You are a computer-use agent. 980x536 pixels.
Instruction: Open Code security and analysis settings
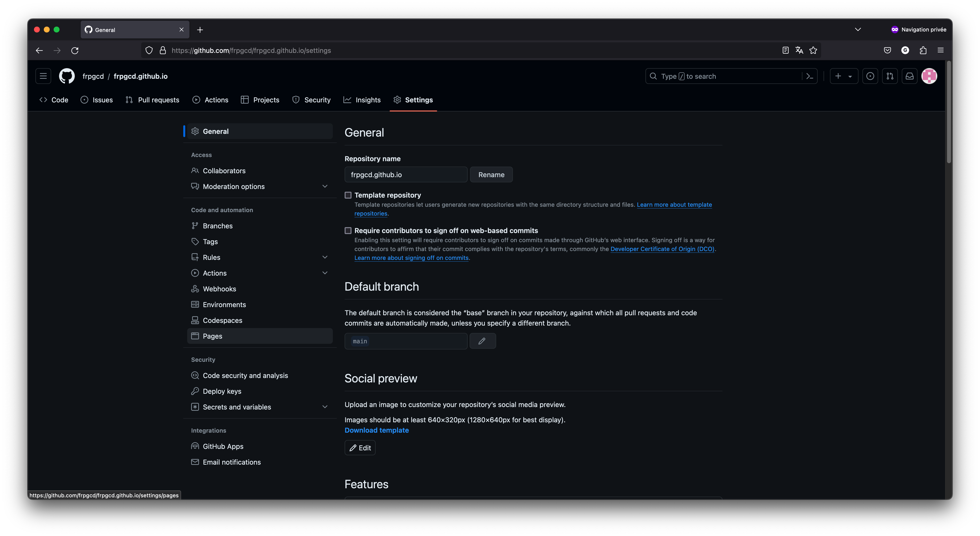pos(260,376)
